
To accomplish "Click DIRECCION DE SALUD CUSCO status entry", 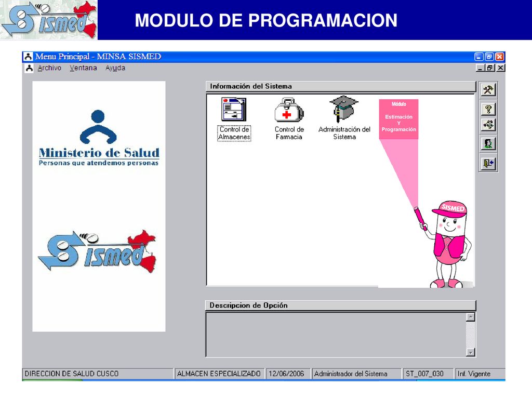I will (98, 374).
